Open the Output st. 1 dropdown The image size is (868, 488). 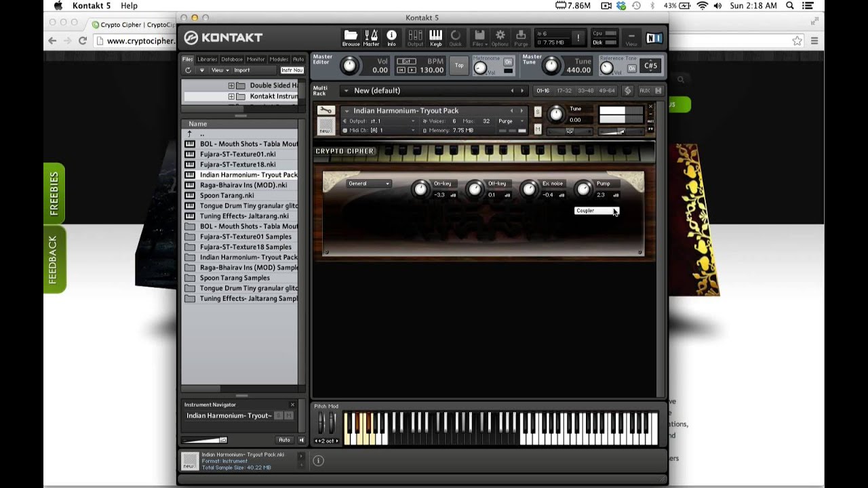point(380,121)
